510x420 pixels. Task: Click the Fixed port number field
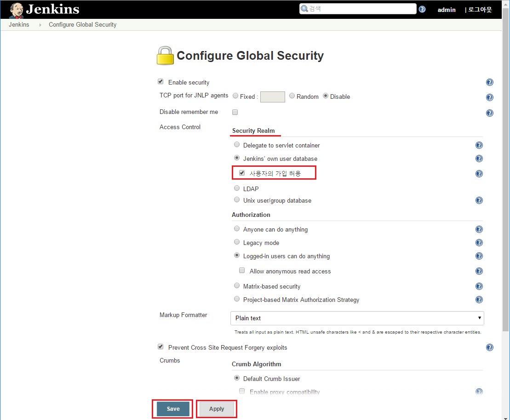[x=273, y=97]
